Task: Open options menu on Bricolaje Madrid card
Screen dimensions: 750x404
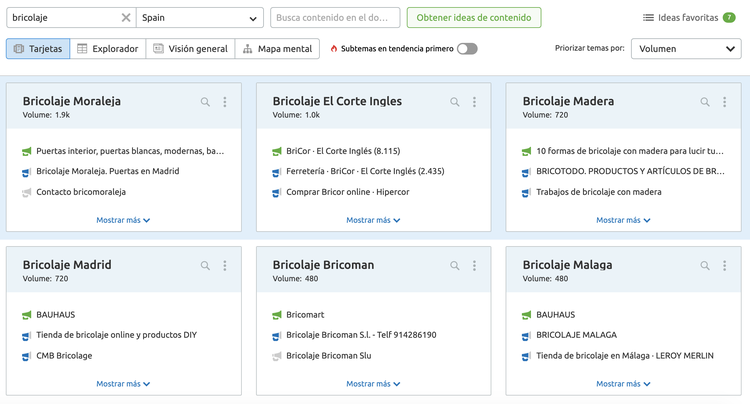Action: pyautogui.click(x=225, y=266)
